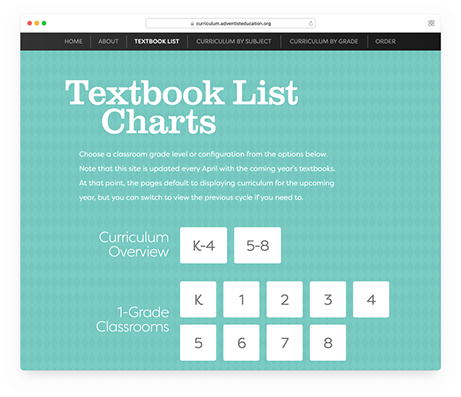Click the "1-Grade Classrooms" label
The height and width of the screenshot is (397, 461).
133,319
